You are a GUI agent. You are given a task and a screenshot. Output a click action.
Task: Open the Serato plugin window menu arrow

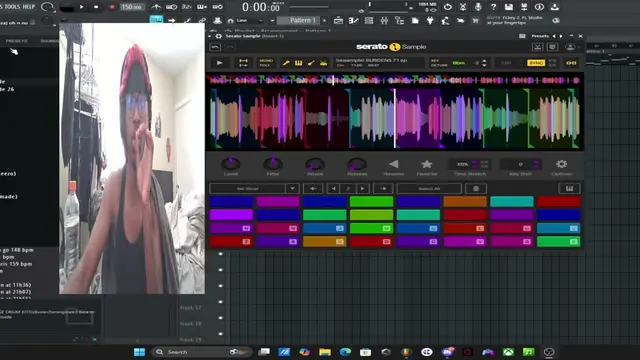tap(210, 36)
